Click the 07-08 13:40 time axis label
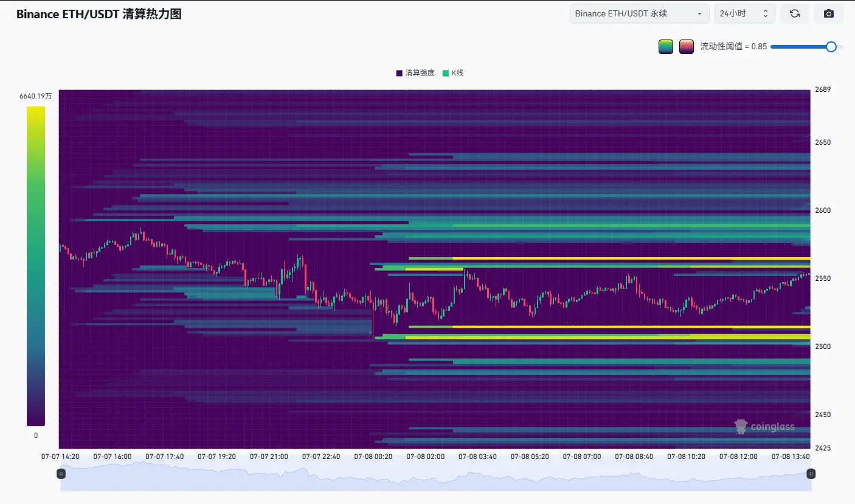 (x=791, y=456)
